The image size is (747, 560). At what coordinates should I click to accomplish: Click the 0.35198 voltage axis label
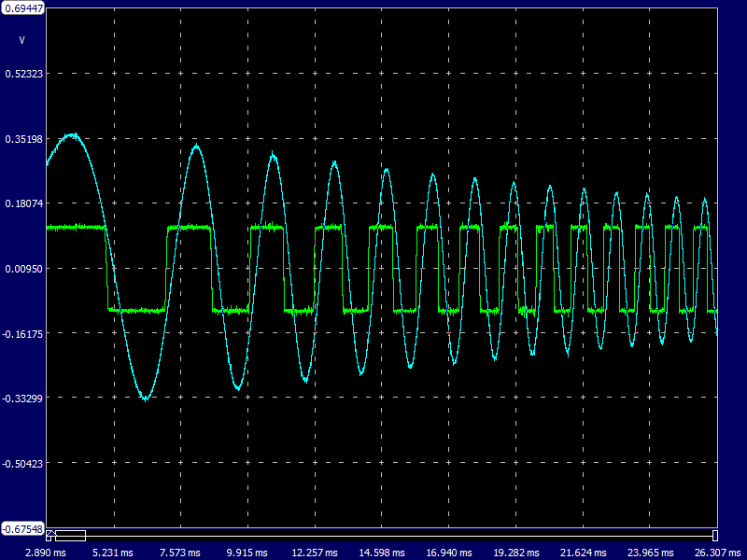[x=24, y=139]
